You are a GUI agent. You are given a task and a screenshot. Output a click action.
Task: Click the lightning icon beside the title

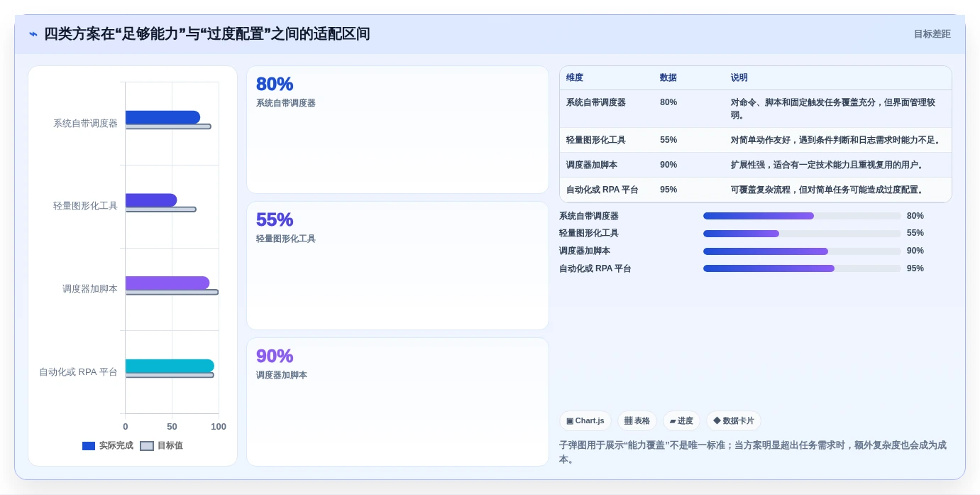33,34
